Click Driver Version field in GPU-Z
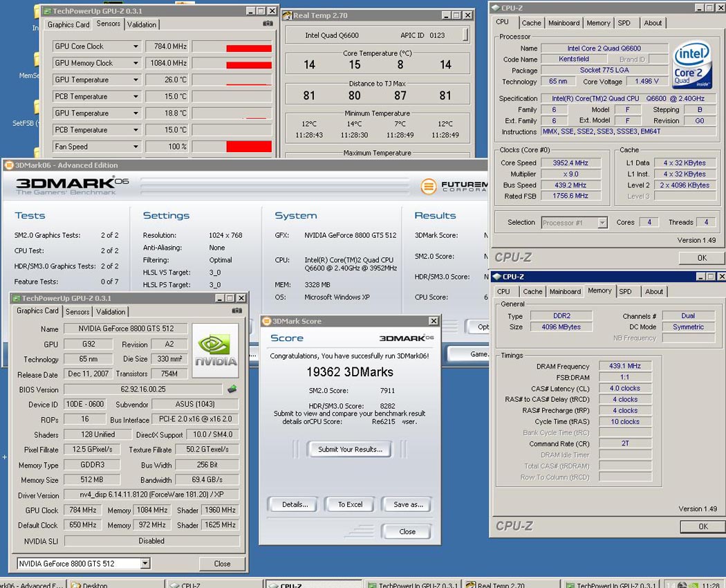 (152, 495)
